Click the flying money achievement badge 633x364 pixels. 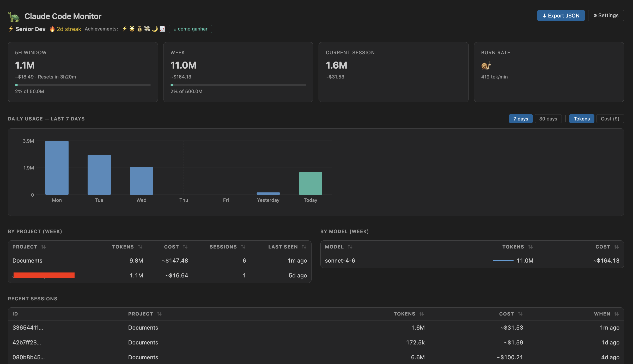147,29
